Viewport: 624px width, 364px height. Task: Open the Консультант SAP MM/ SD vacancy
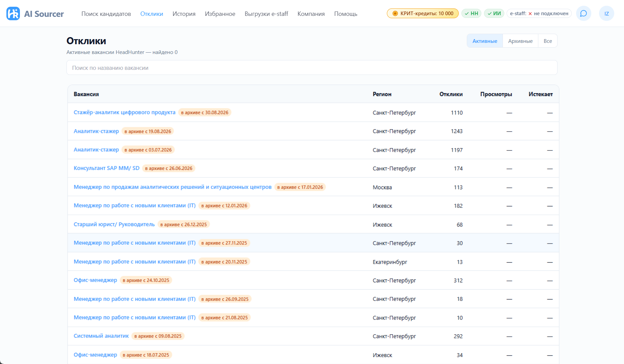[x=107, y=168]
